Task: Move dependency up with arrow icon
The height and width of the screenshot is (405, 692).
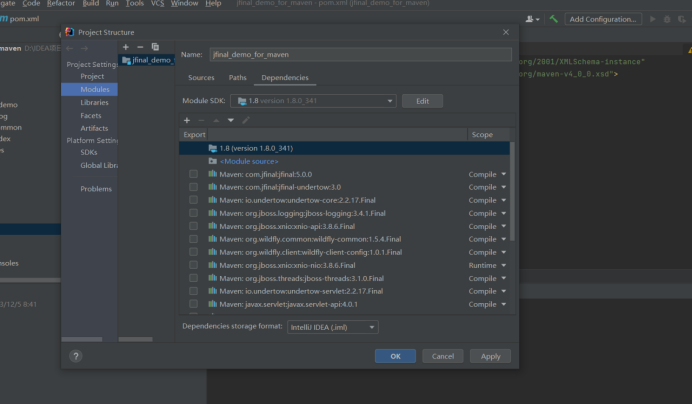Action: tap(216, 120)
